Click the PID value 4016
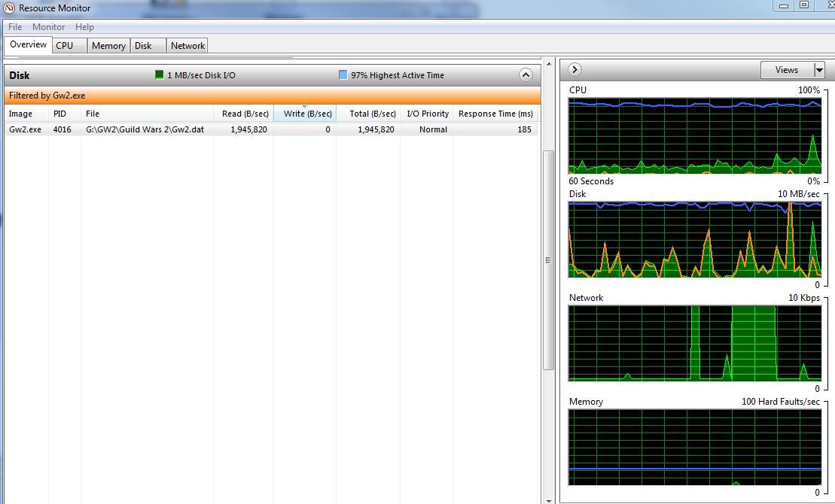 click(x=62, y=129)
